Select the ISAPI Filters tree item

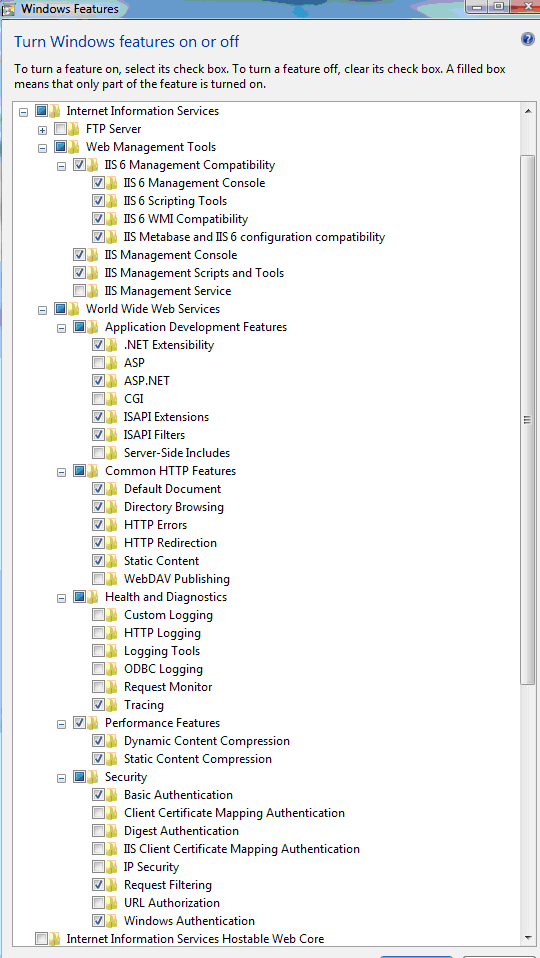coord(155,435)
